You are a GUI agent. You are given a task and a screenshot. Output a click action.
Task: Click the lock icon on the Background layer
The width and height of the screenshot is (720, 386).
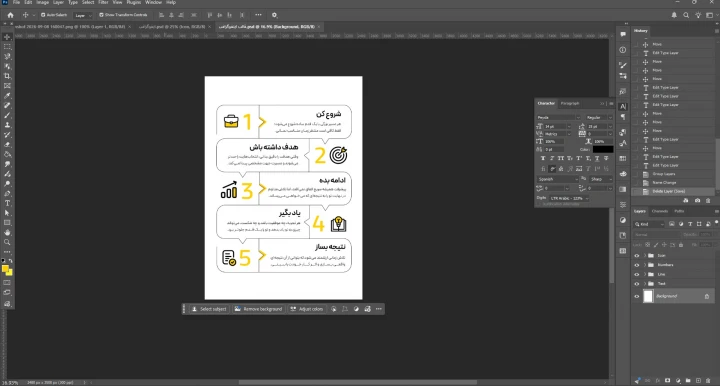point(707,296)
